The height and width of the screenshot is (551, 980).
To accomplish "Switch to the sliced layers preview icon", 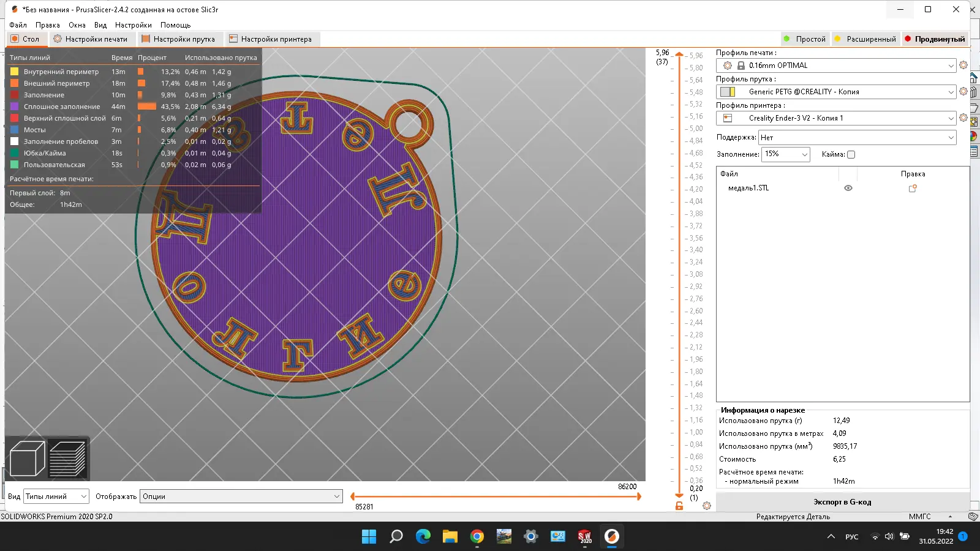I will (x=67, y=459).
